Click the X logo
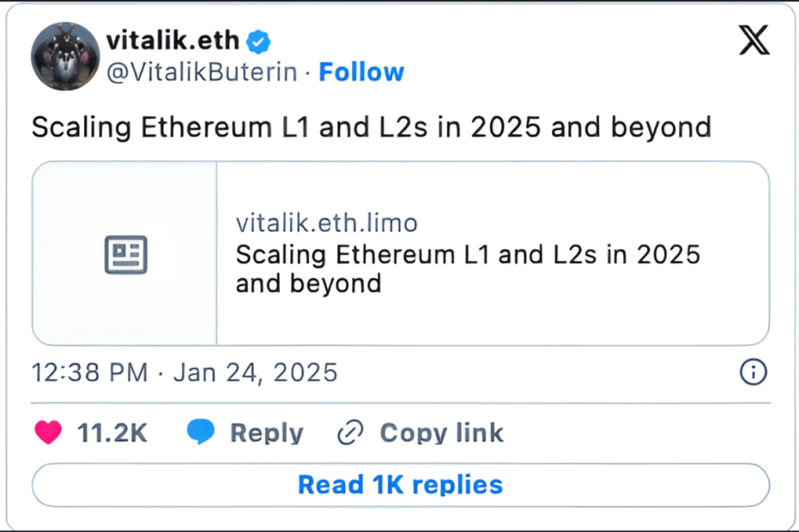This screenshot has height=532, width=799. (753, 41)
